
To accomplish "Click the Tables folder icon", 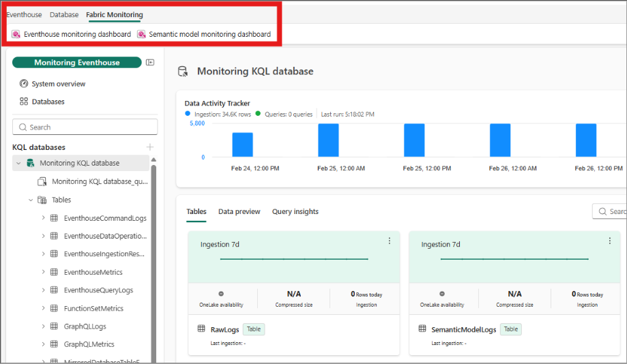I will [42, 200].
